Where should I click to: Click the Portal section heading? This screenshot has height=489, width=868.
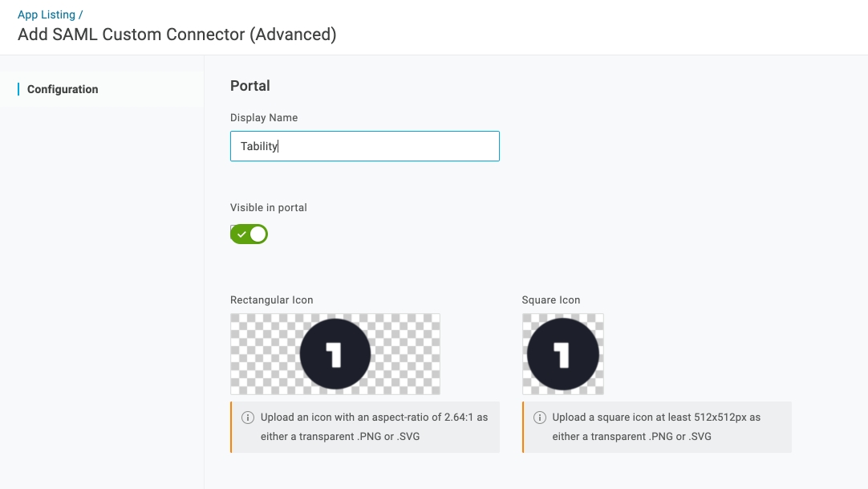(x=250, y=86)
